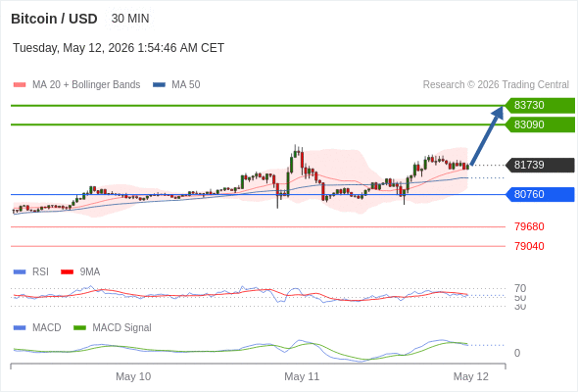The width and height of the screenshot is (578, 392).
Task: Click the 80760 pivot price tag
Action: [540, 194]
